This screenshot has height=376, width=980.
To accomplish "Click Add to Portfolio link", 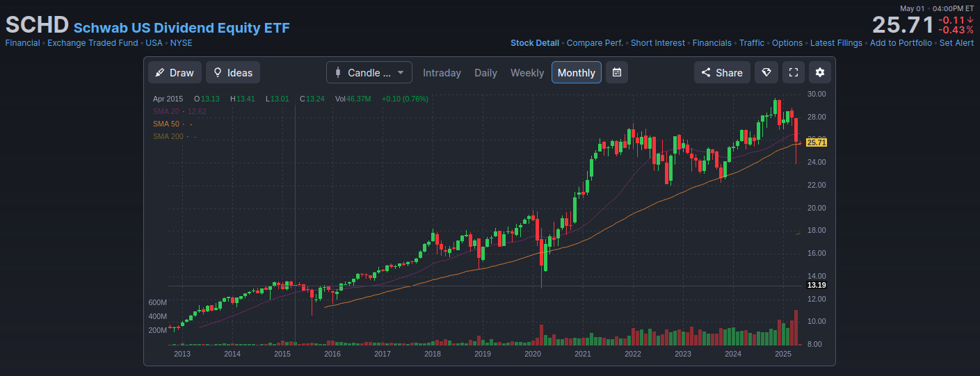I will click(x=901, y=43).
